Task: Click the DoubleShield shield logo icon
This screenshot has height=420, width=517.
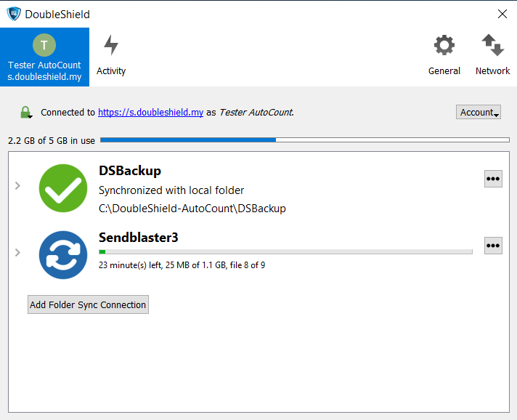Action: pos(14,15)
